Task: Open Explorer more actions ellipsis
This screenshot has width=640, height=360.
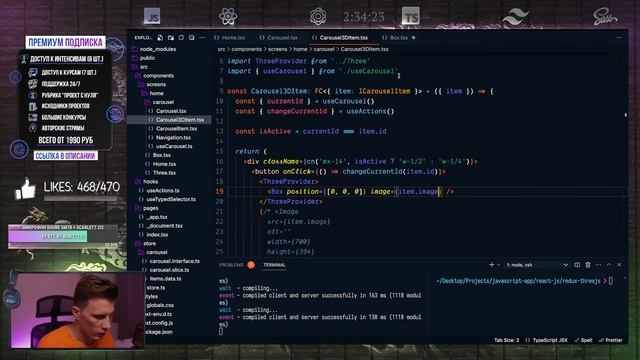Action: click(202, 38)
